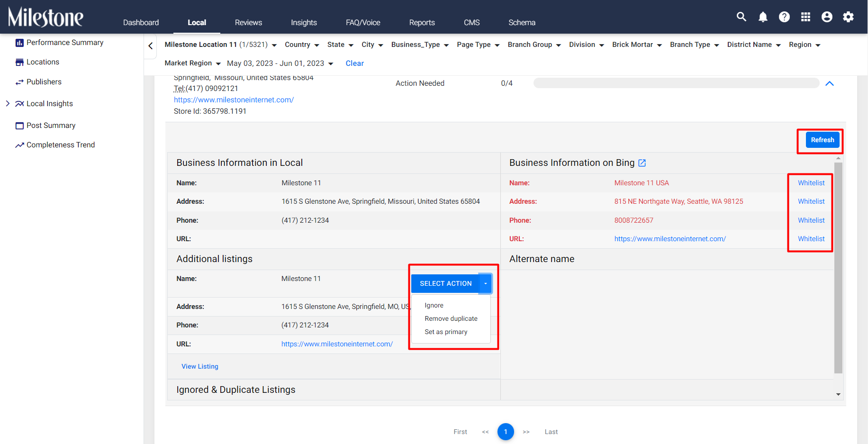The image size is (868, 444).
Task: Click the Local Insights chart icon
Action: (x=19, y=104)
